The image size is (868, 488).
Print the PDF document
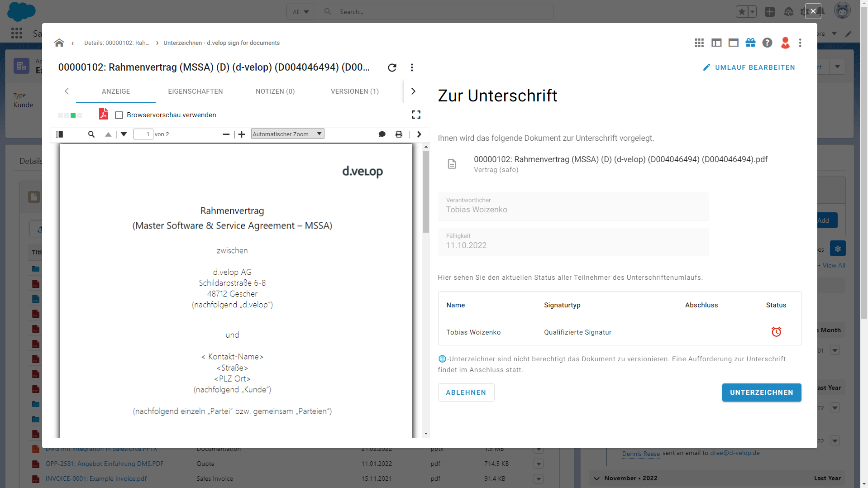(399, 134)
